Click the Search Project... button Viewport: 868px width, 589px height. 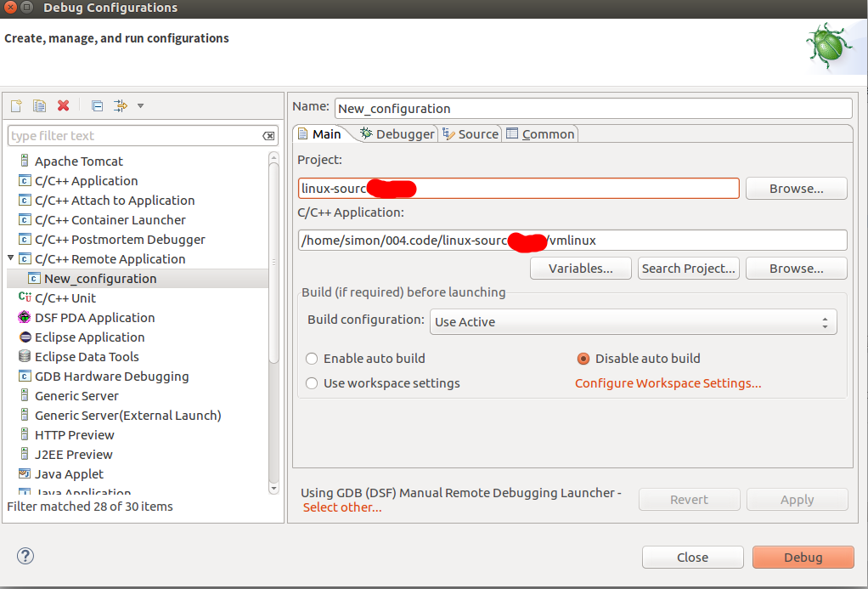689,269
